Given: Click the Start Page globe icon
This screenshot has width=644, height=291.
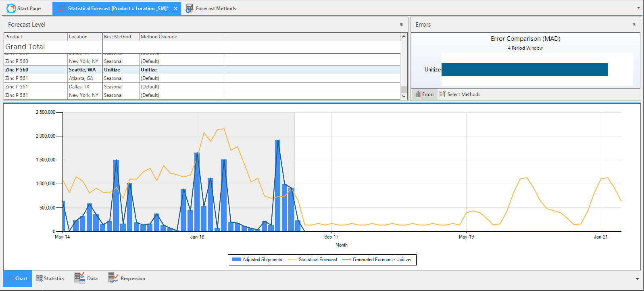Looking at the screenshot, I should [11, 8].
